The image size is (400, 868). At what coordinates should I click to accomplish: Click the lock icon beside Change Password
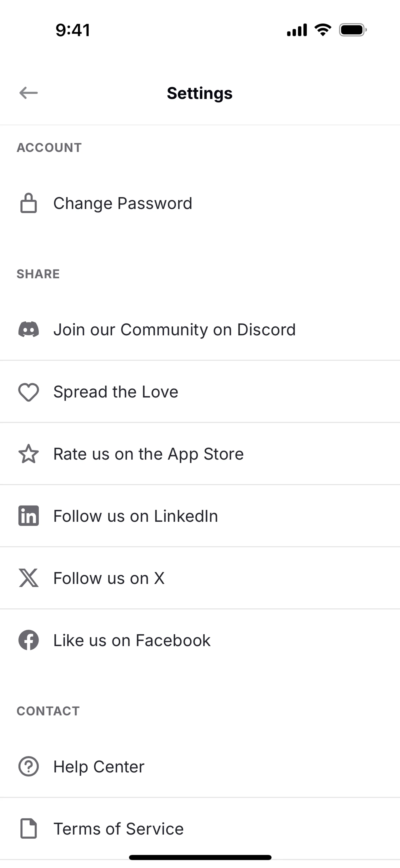(x=29, y=203)
